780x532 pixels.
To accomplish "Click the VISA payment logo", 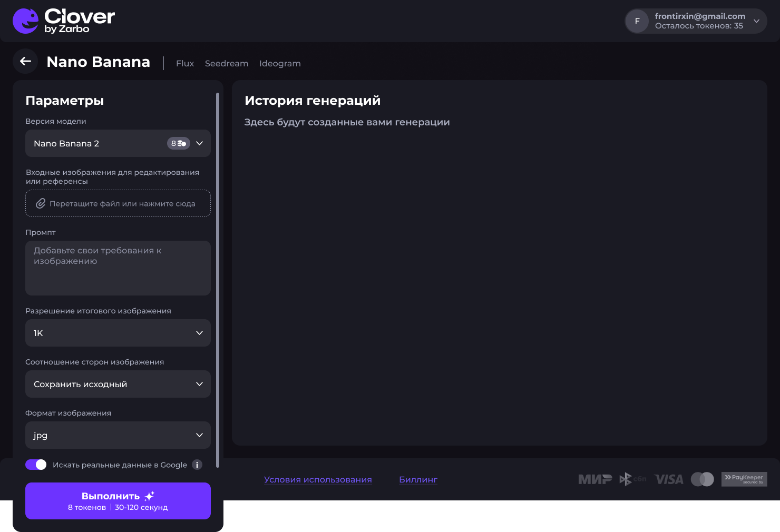I will click(669, 479).
